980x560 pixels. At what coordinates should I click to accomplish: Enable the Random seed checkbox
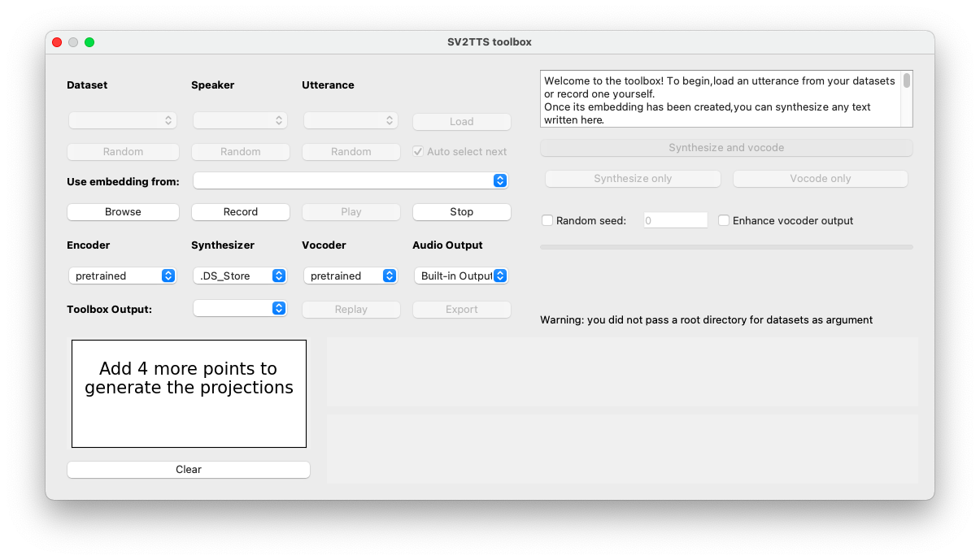tap(547, 220)
